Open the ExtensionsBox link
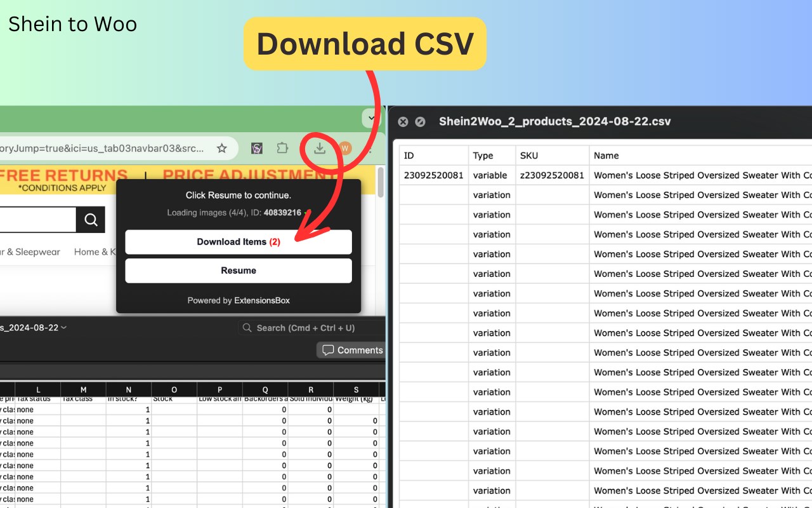 [262, 300]
